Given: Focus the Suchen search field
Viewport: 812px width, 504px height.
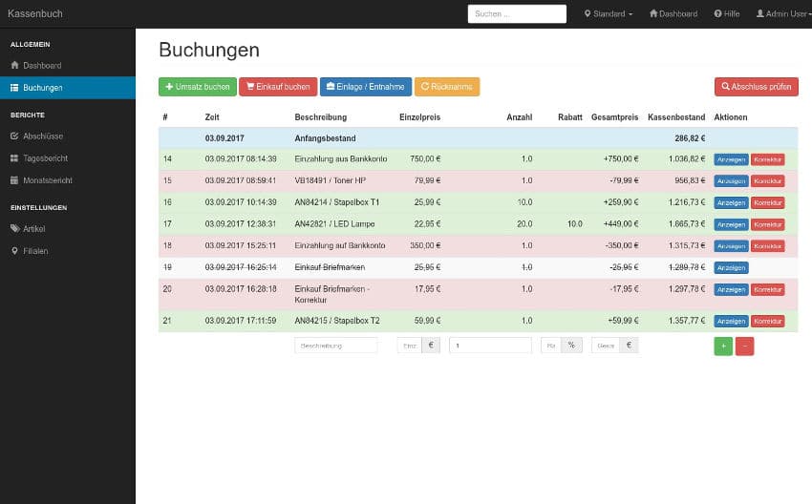Looking at the screenshot, I should [517, 14].
